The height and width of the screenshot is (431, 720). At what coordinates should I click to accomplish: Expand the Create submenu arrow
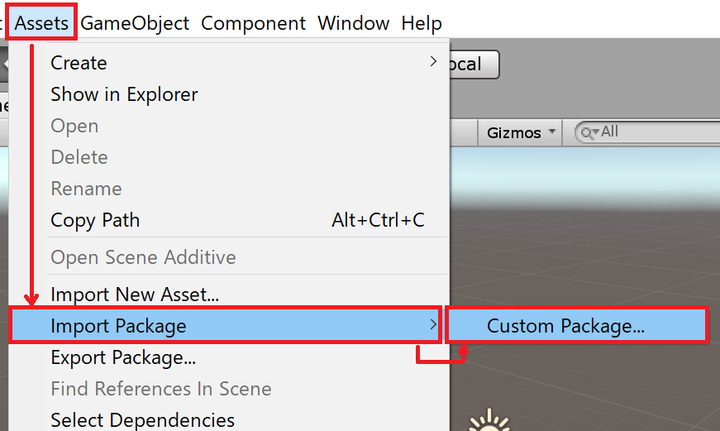pyautogui.click(x=433, y=62)
